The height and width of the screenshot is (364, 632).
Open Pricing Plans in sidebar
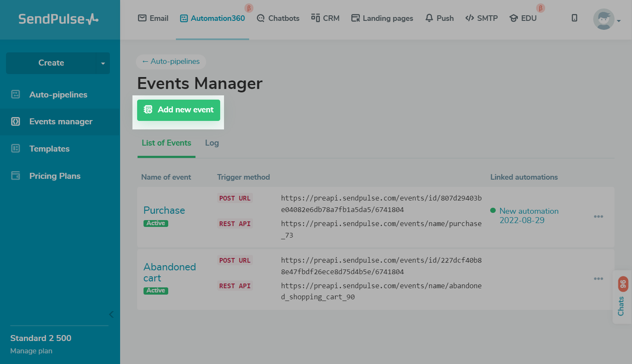55,176
